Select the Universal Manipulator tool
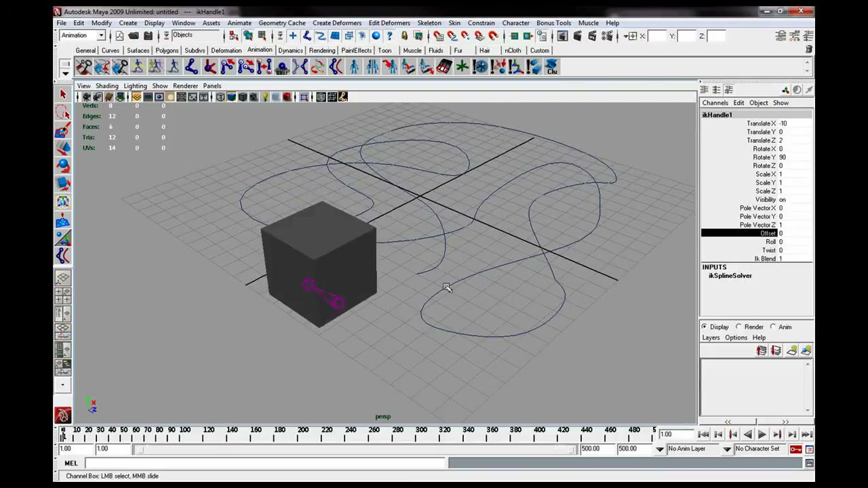This screenshot has height=488, width=868. tap(63, 201)
